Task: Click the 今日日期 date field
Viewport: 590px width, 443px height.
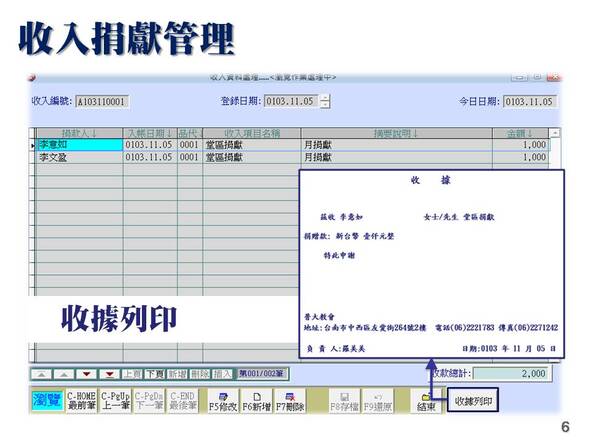Action: click(x=530, y=102)
